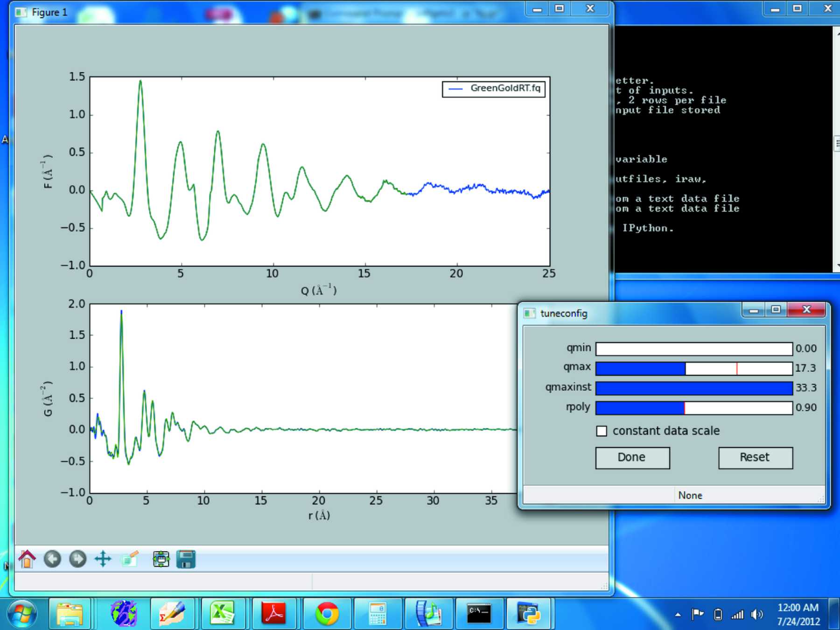Check the battery icon in tray
Viewport: 840px width, 630px height.
pos(718,614)
